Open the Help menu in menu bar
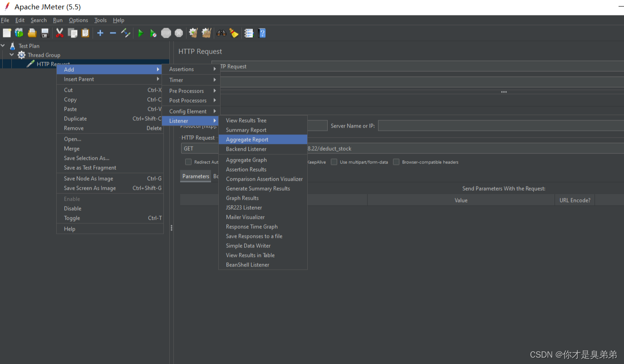 (118, 20)
